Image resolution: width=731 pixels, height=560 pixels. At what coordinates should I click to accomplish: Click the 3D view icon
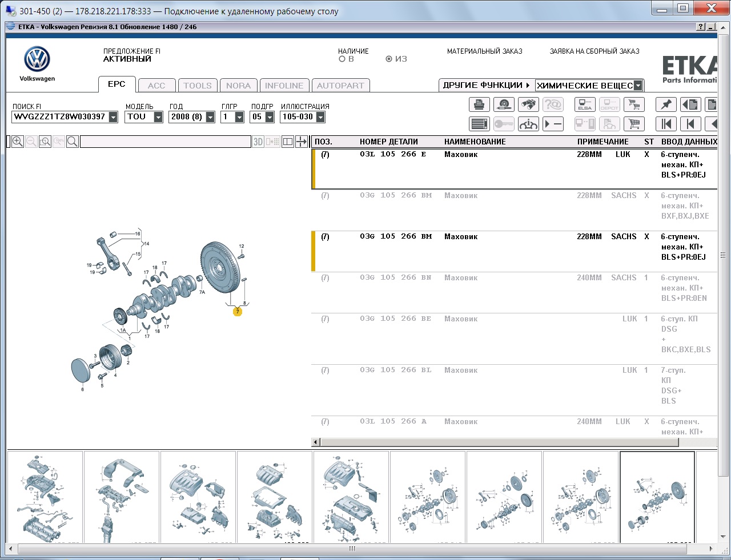tap(258, 142)
